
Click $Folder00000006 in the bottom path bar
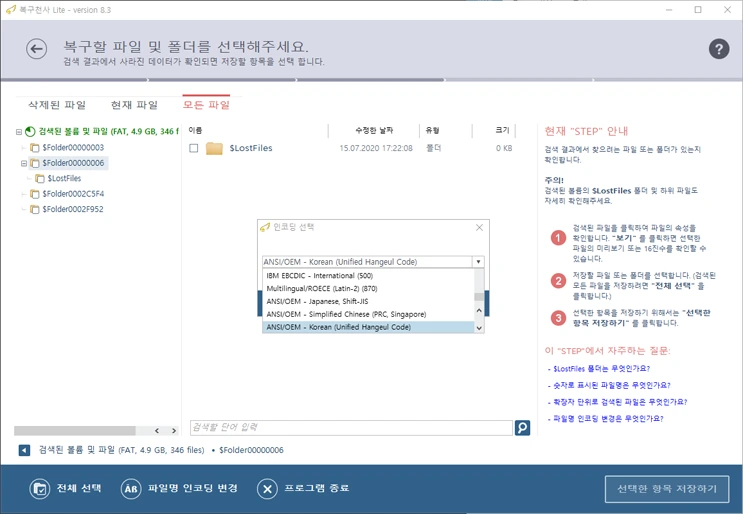(x=251, y=450)
